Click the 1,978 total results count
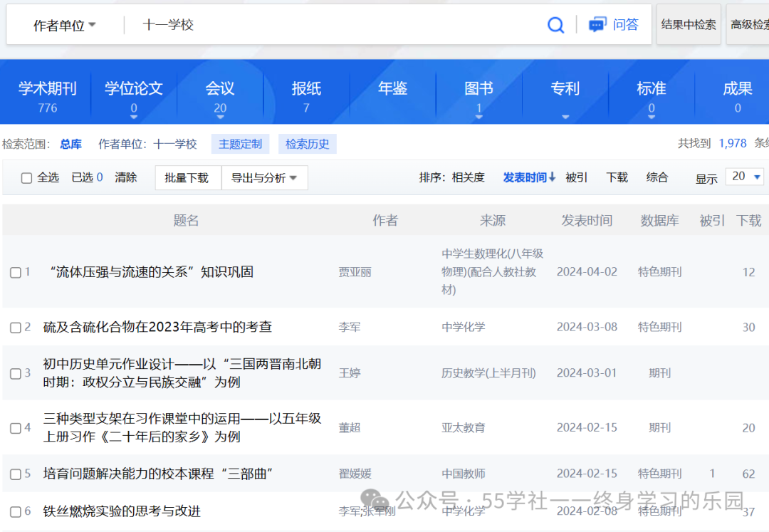Screen dimensions: 769x532 coord(732,143)
